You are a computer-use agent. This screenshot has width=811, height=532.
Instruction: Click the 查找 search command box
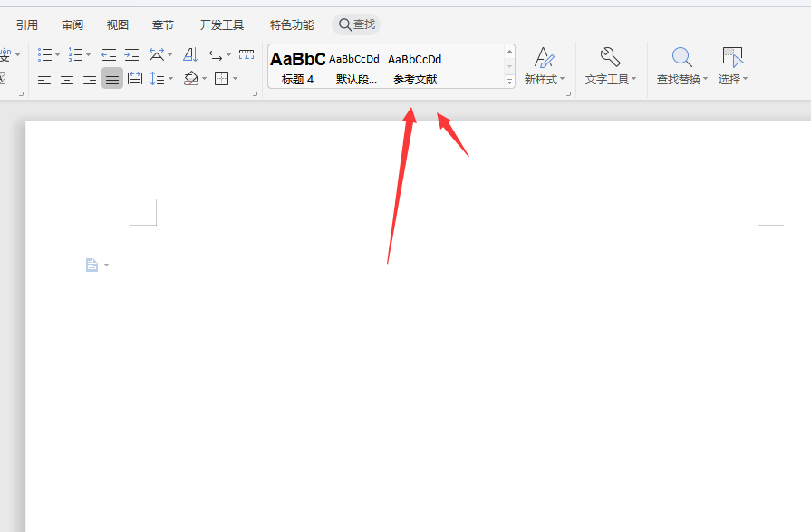356,24
